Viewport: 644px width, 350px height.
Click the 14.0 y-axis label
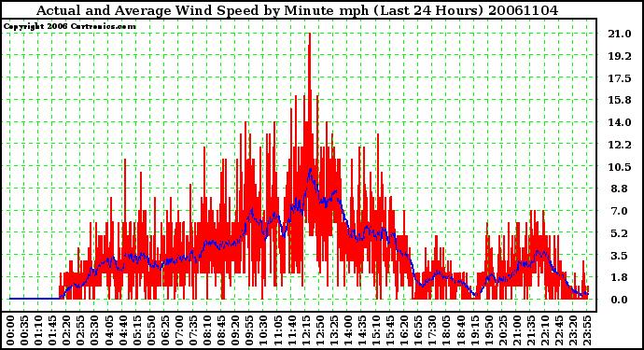point(620,122)
